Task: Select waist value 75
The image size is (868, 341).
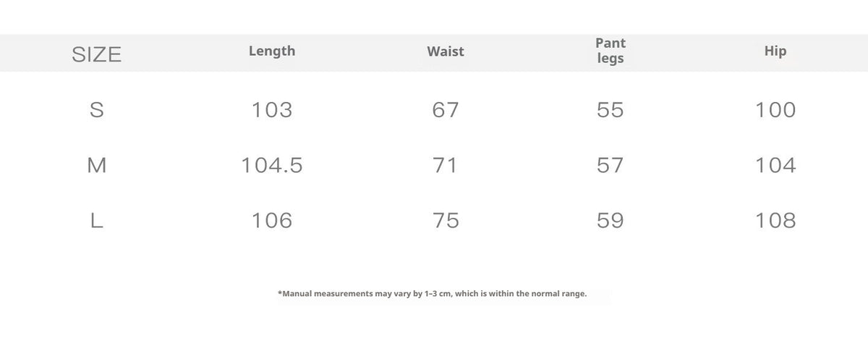Action: click(x=446, y=221)
